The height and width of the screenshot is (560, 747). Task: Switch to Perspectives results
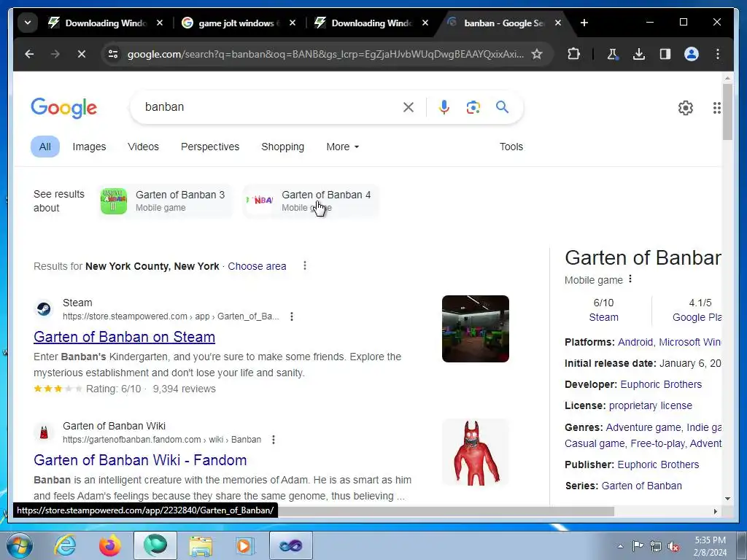pos(210,147)
